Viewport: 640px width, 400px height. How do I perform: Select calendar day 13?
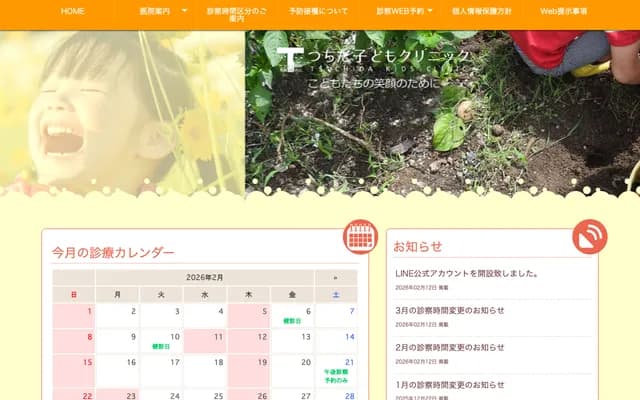[292, 342]
